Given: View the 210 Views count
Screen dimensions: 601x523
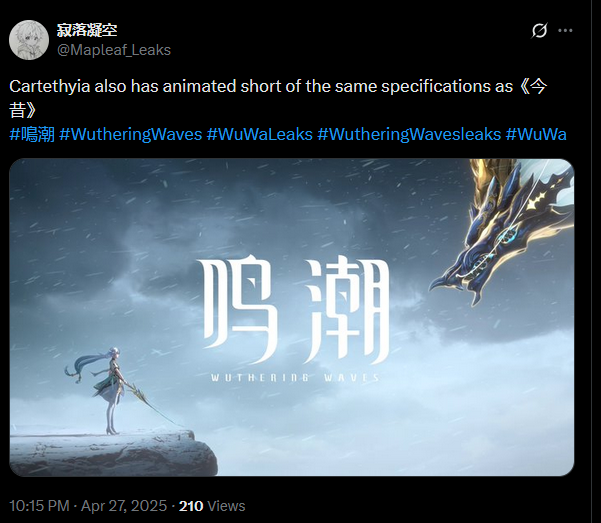Looking at the screenshot, I should click(x=212, y=506).
